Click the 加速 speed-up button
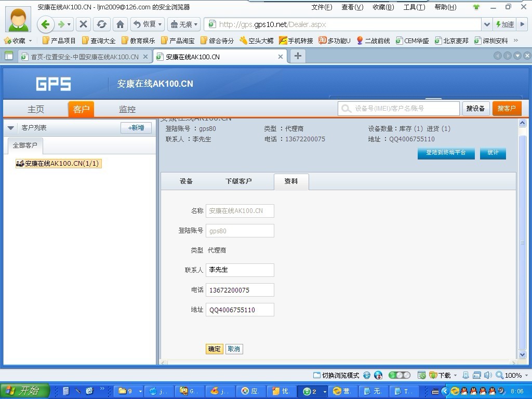 tap(505, 24)
